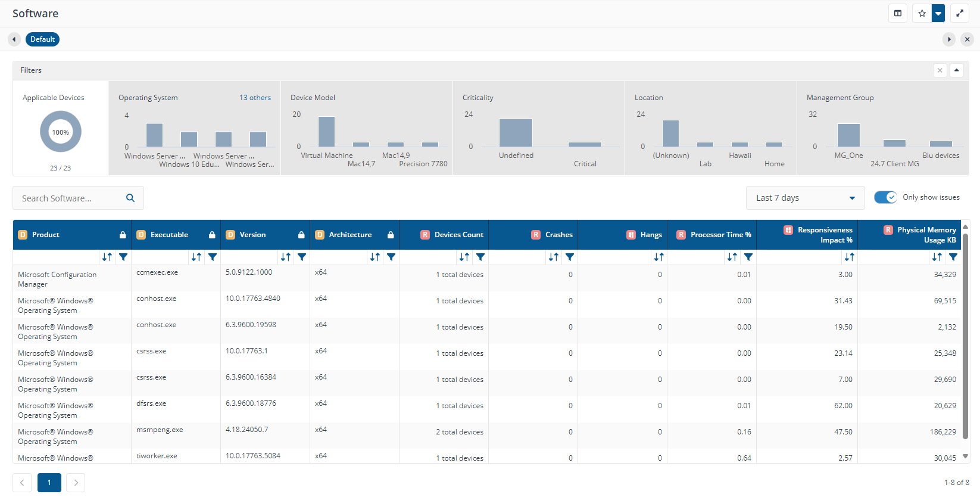This screenshot has height=497, width=980.
Task: Filter the Product column
Action: (123, 257)
